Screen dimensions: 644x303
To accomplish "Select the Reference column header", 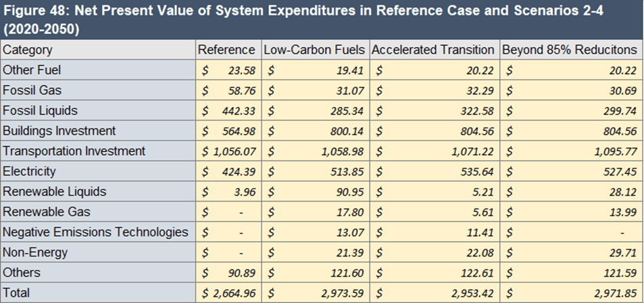I will [226, 50].
